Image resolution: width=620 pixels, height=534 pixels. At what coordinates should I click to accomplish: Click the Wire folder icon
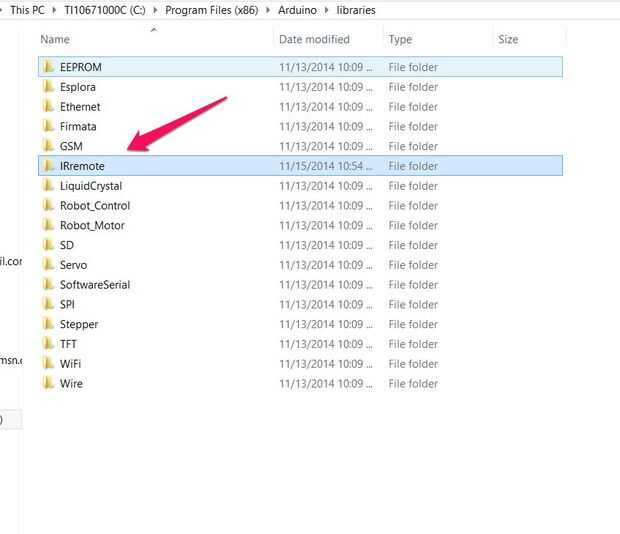(48, 383)
